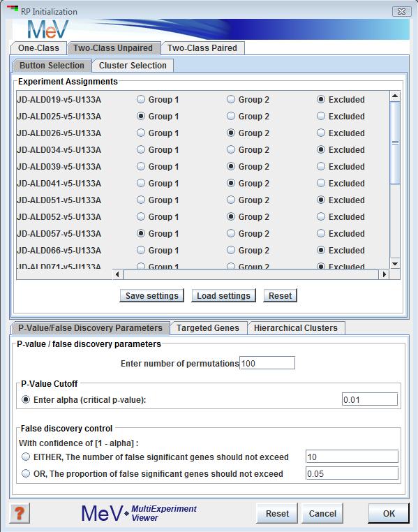Select EITHER number of false significant genes option
This screenshot has height=532, width=418.
(x=26, y=457)
